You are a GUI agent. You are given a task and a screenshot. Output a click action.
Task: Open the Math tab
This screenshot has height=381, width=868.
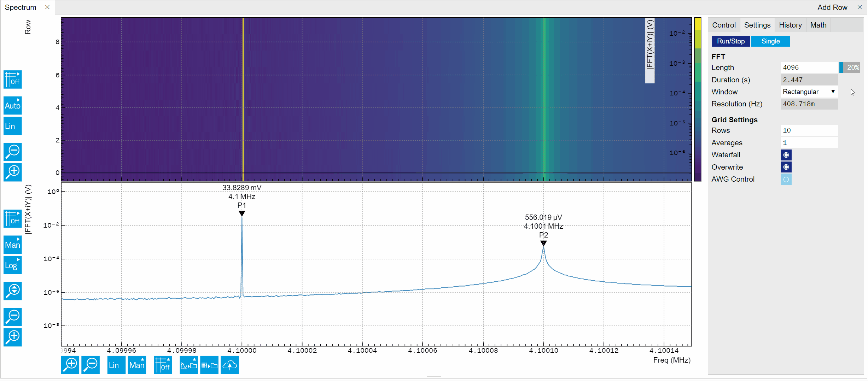click(818, 25)
